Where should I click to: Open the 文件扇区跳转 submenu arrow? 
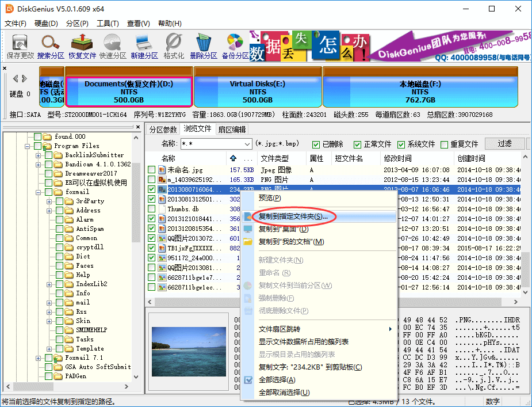coord(390,329)
